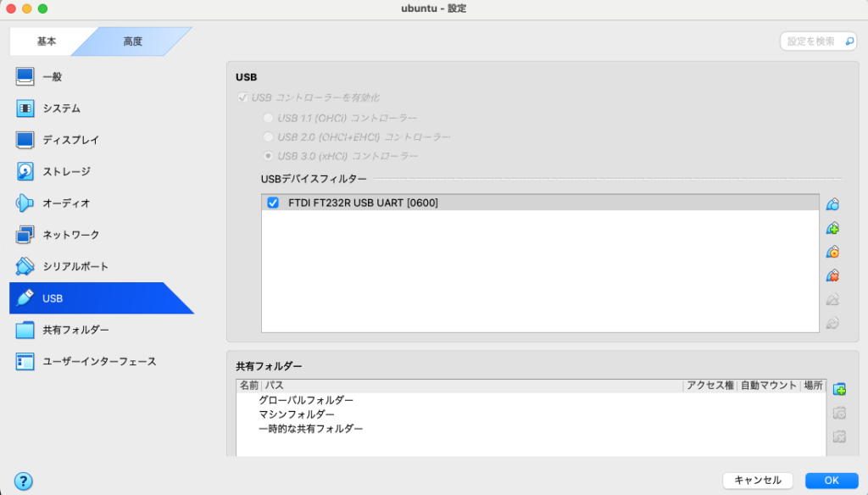Screen dimensions: 868x495
Task: Add USB filter from connected device
Action: (832, 228)
